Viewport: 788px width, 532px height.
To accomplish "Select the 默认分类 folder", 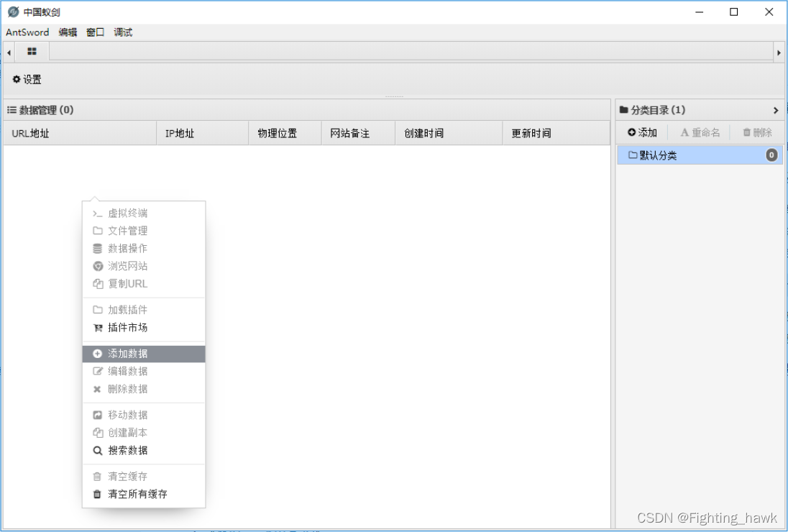I will 700,155.
